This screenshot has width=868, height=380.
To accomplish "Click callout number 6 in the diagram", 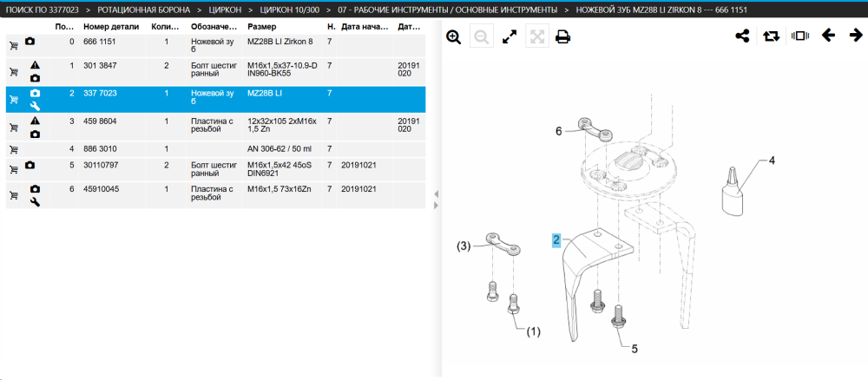I will pos(558,131).
